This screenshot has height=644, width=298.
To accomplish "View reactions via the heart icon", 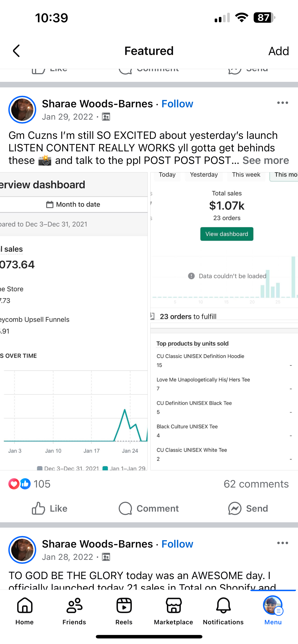I will tap(14, 484).
